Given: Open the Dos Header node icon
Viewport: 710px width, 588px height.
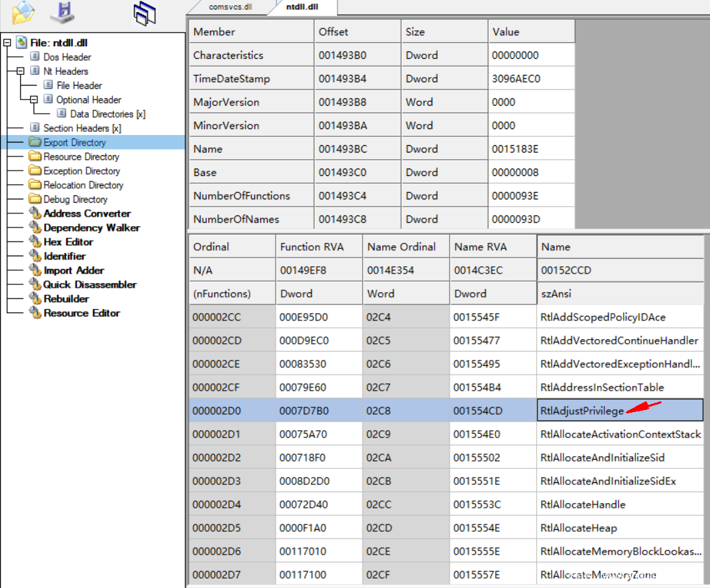Looking at the screenshot, I should [x=35, y=57].
